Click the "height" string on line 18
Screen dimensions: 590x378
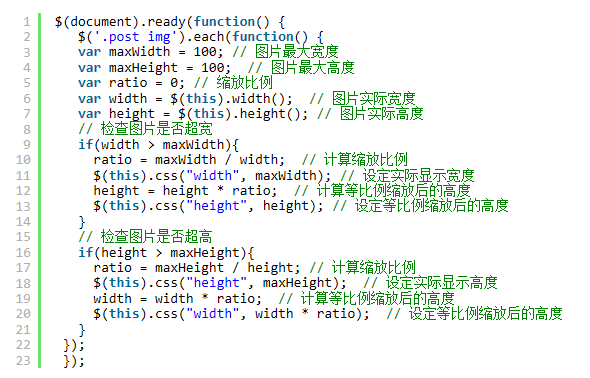[216, 283]
